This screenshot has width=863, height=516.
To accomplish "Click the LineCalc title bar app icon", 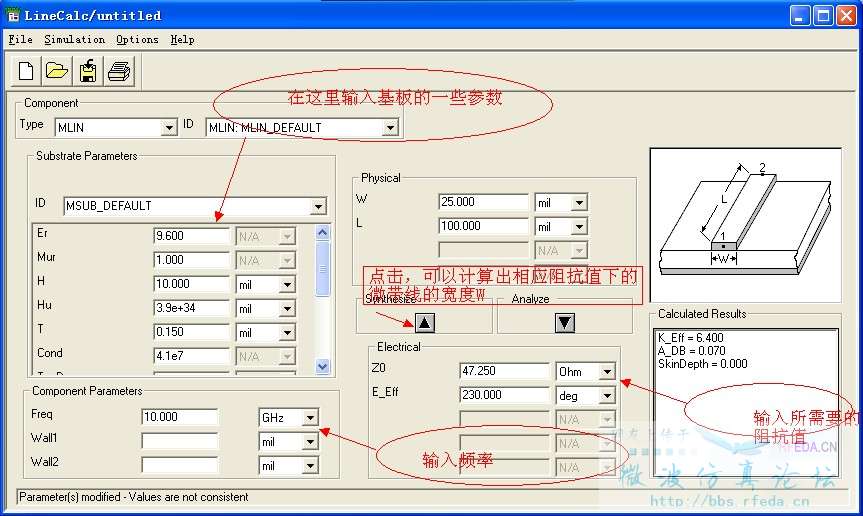I will pyautogui.click(x=13, y=15).
